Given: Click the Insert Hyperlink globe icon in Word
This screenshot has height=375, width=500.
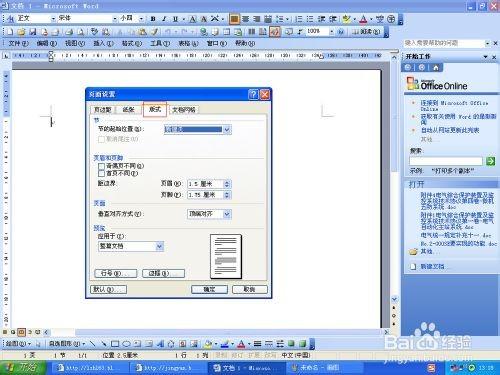Looking at the screenshot, I should tap(204, 32).
